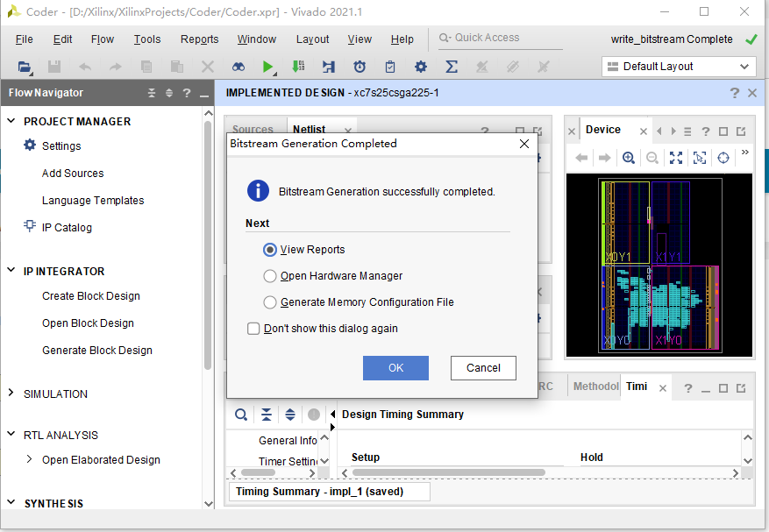Collapse the SYNTHESIS section
This screenshot has height=532, width=769.
pos(11,502)
